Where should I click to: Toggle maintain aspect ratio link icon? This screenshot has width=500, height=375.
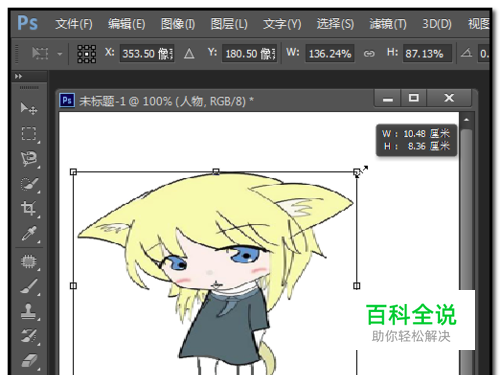(x=369, y=54)
